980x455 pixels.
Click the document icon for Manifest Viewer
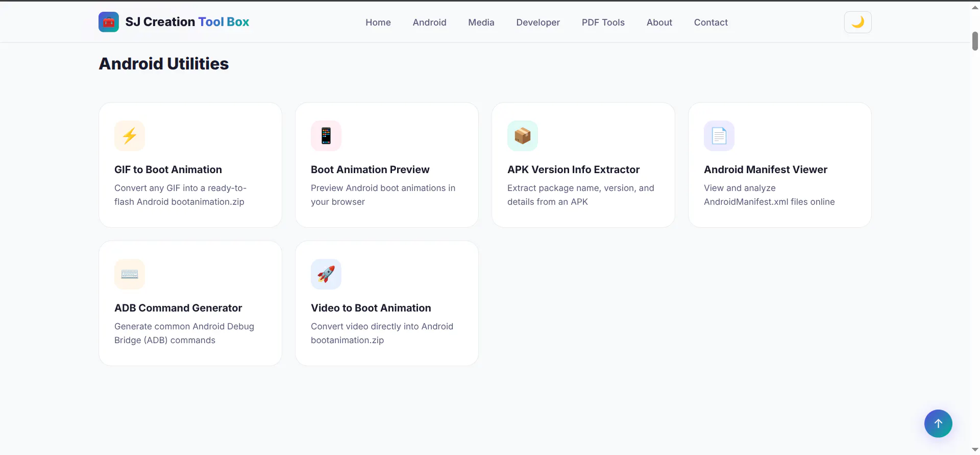[719, 136]
